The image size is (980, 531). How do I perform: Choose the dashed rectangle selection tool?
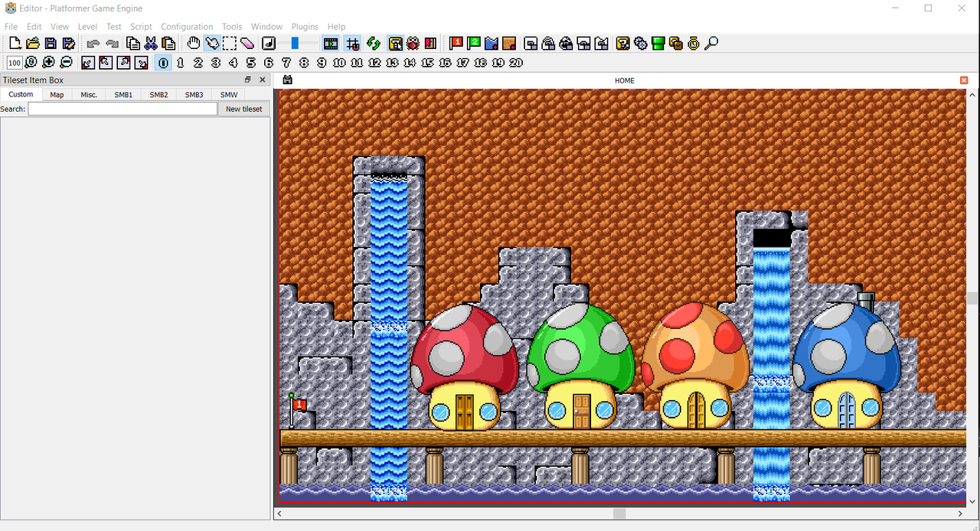tap(229, 44)
